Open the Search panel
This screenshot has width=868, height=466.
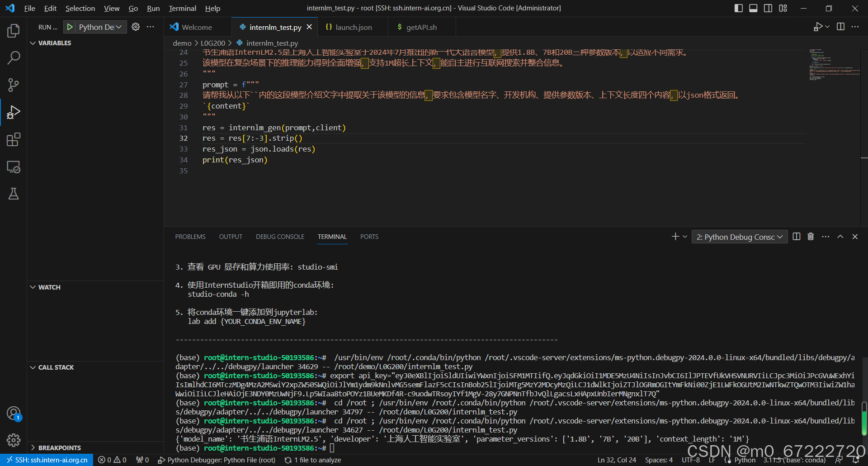pos(14,57)
